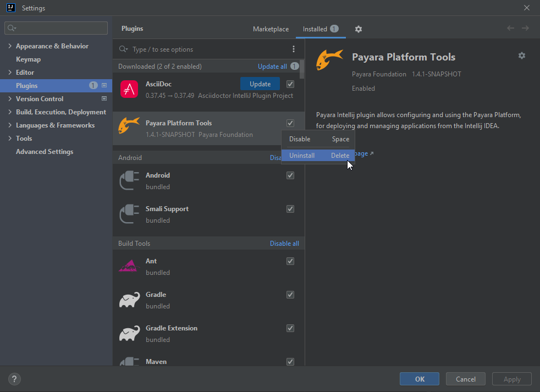Uncheck the Payara Platform Tools checkbox

coord(290,123)
